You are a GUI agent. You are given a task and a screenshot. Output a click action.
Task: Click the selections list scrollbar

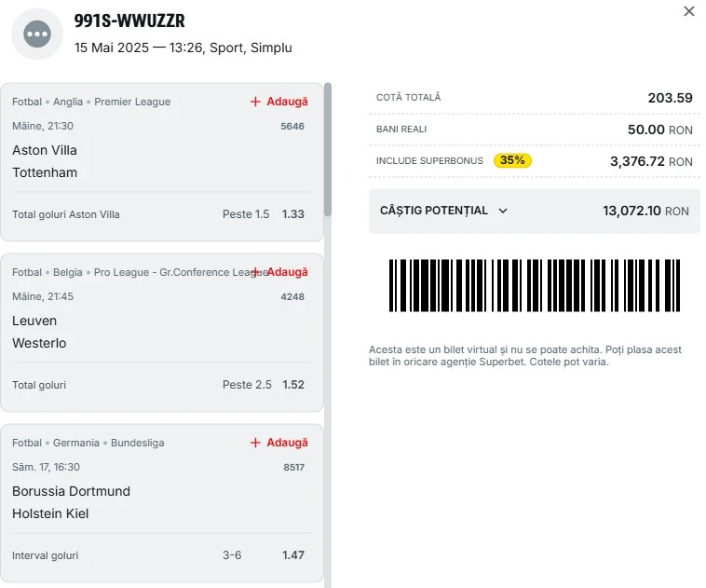[x=328, y=150]
